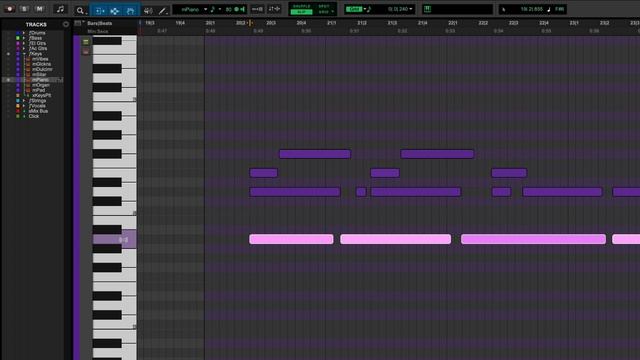
Task: Select the Trim tool
Action: [99, 11]
